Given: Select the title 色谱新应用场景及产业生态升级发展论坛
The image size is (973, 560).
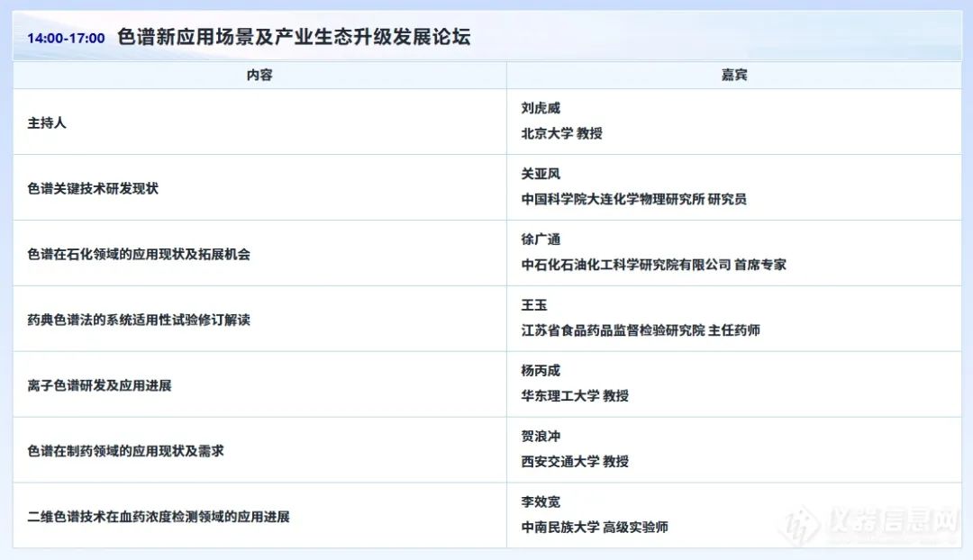Looking at the screenshot, I should point(294,37).
